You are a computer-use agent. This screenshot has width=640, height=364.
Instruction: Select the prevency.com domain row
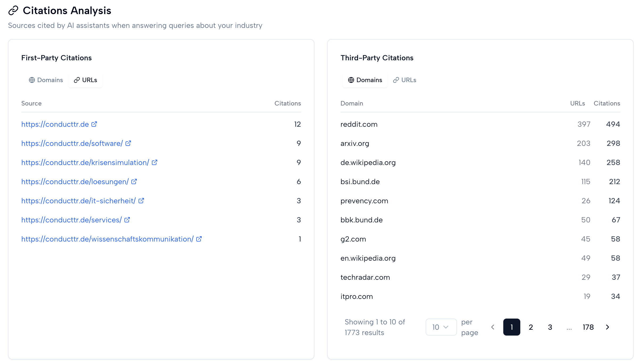[x=480, y=201]
